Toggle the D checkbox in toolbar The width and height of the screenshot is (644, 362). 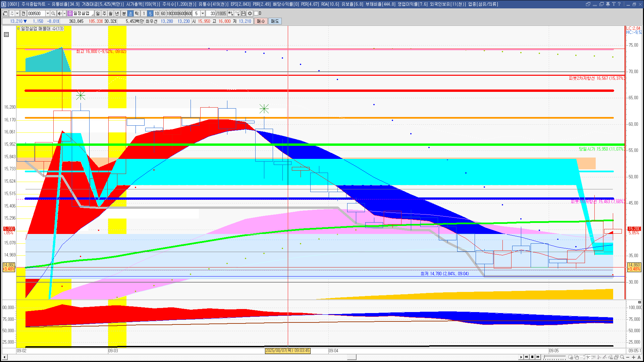tap(256, 13)
